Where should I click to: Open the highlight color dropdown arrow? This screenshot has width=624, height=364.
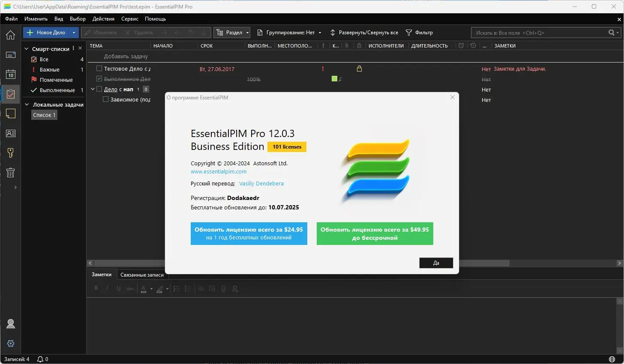[167, 289]
